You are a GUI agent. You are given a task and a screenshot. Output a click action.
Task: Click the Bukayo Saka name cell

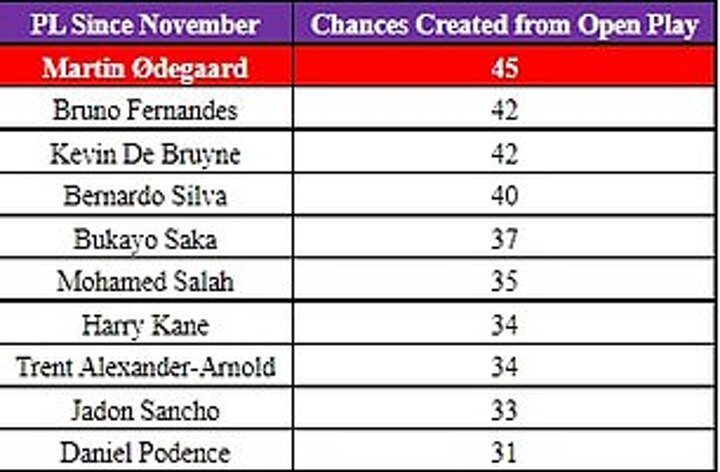tap(146, 239)
